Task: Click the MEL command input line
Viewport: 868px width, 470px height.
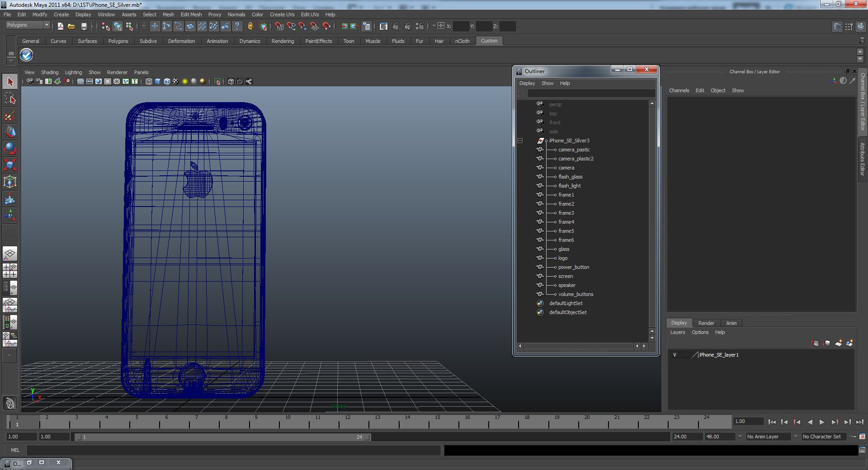Action: pyautogui.click(x=233, y=450)
